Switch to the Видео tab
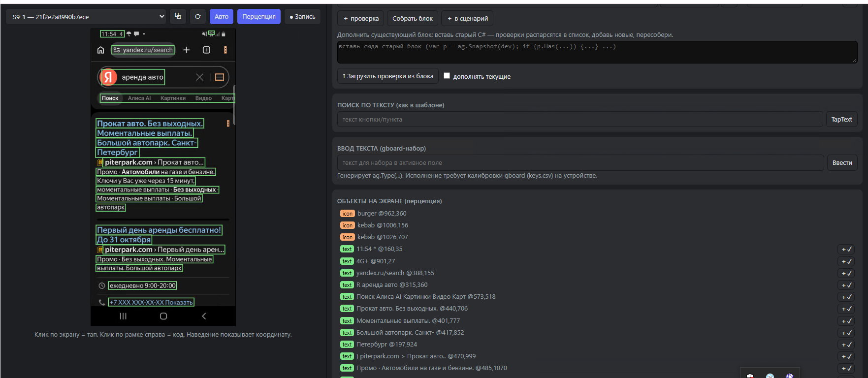The width and height of the screenshot is (868, 378). [203, 98]
